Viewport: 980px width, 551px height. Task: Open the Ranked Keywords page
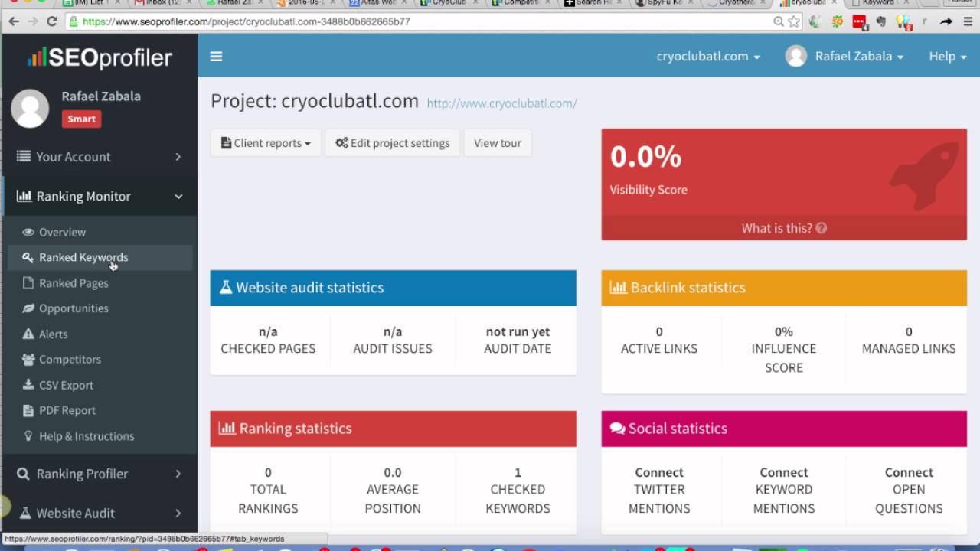(83, 257)
